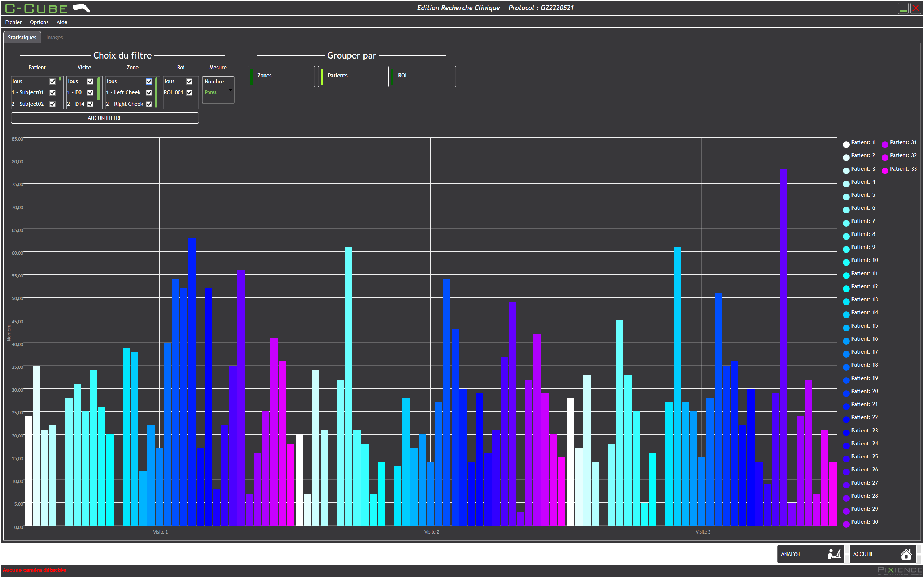
Task: Minimize the C-Cube window
Action: (x=903, y=8)
